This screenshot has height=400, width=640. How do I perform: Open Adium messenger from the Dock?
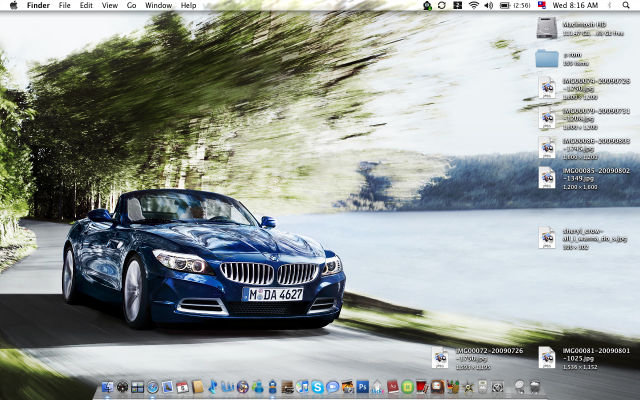click(273, 387)
